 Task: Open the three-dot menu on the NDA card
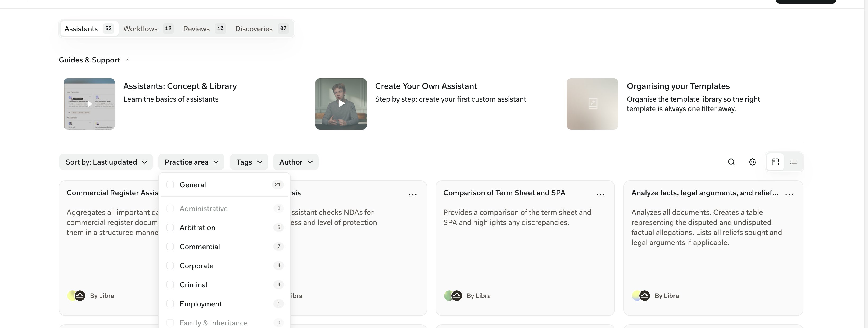pyautogui.click(x=413, y=194)
